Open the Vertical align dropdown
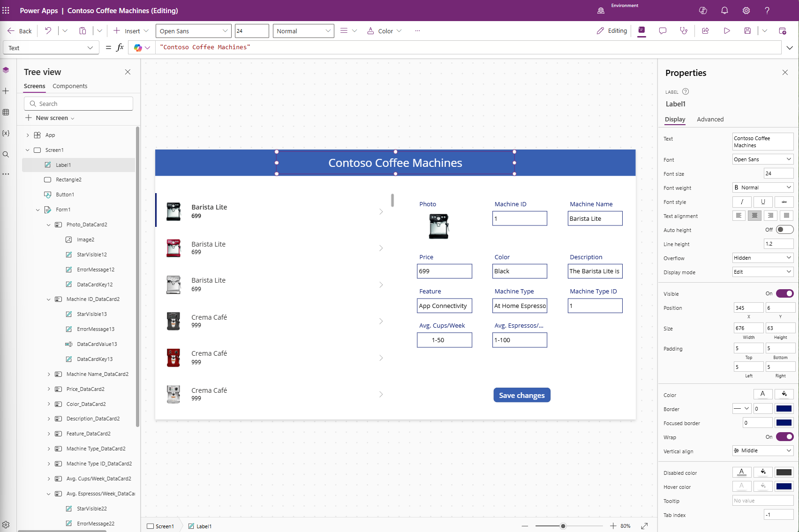This screenshot has height=532, width=799. (x=763, y=450)
